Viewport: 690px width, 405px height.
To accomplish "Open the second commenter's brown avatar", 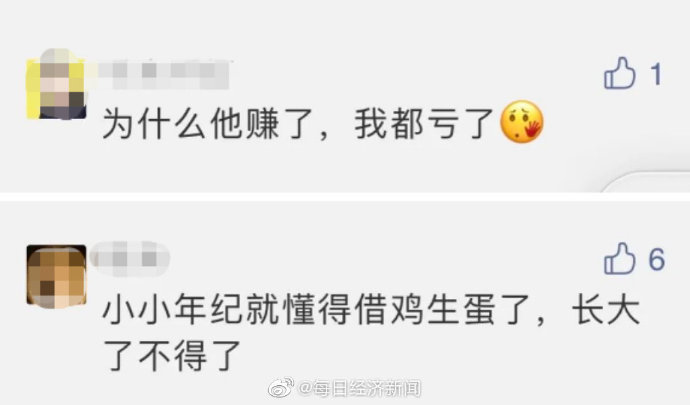I will coord(56,276).
